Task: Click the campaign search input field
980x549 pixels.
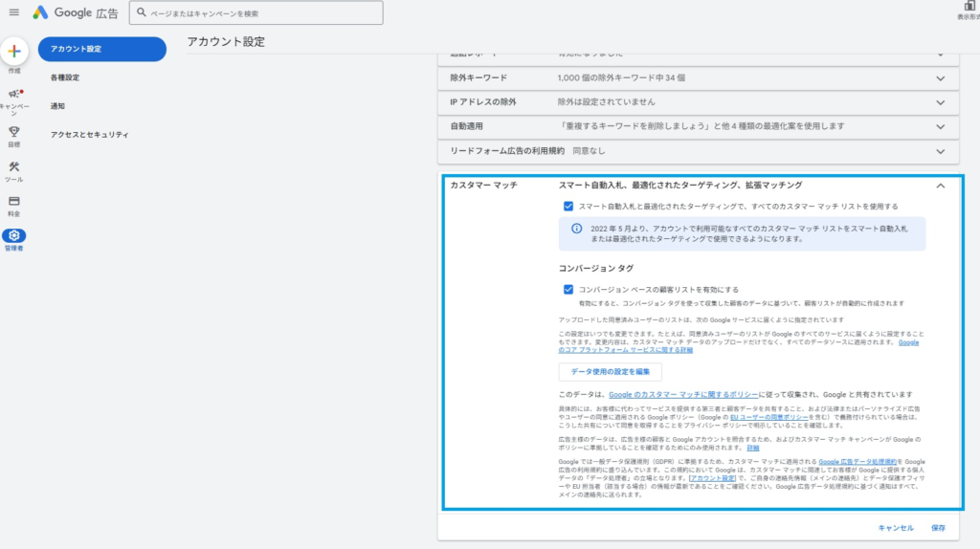Action: [x=258, y=12]
